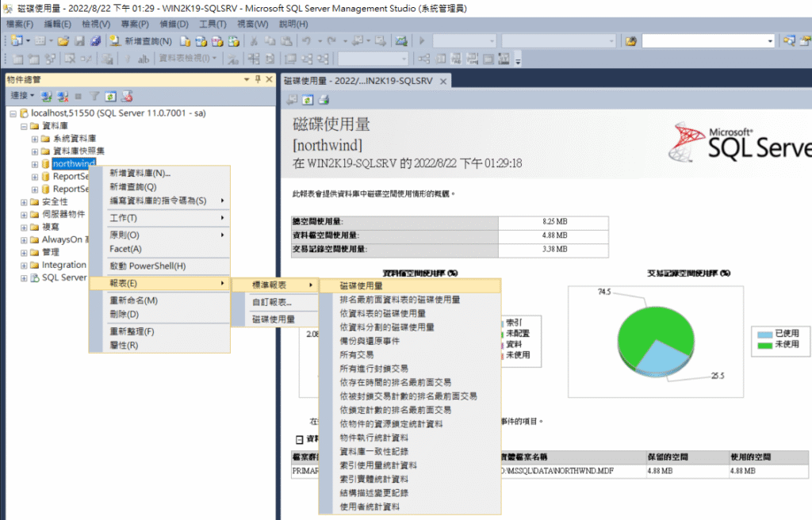
Task: Open the solution configuration combo box
Action: 464,41
